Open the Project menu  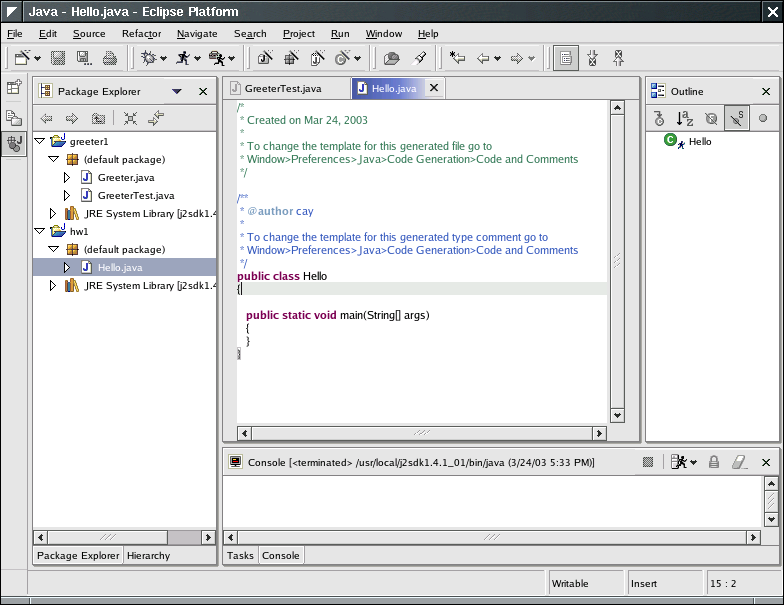click(x=298, y=34)
